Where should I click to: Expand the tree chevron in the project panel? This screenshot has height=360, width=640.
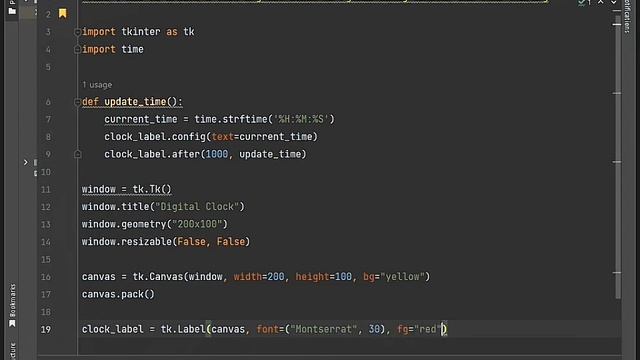pos(26,162)
